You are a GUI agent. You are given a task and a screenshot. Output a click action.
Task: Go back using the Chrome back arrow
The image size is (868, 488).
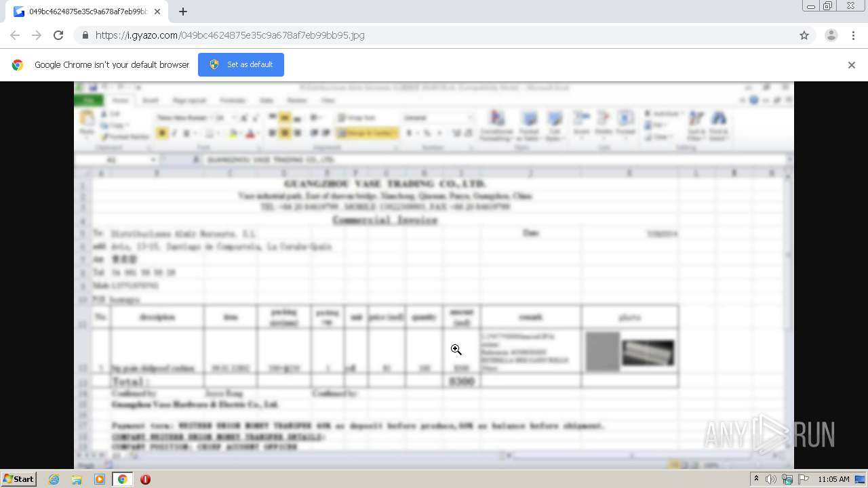15,35
